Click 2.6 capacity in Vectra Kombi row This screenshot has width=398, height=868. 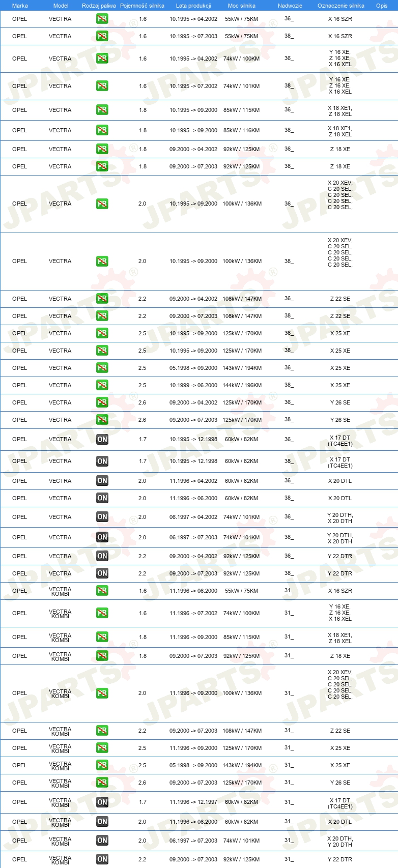[x=143, y=783]
